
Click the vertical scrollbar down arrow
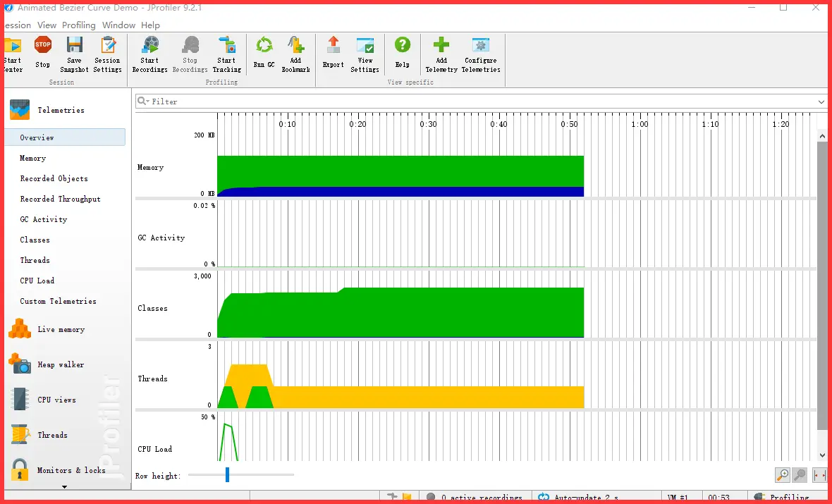[x=822, y=455]
